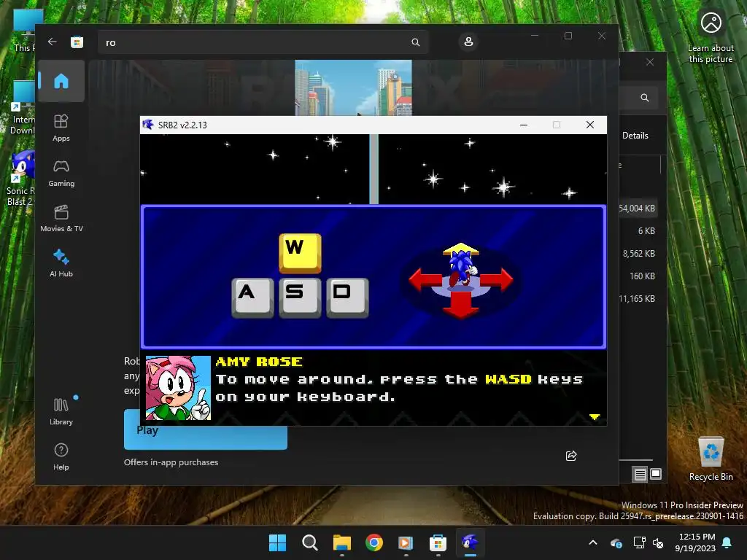This screenshot has width=747, height=560.
Task: Open Recycle Bin on desktop
Action: tap(711, 458)
